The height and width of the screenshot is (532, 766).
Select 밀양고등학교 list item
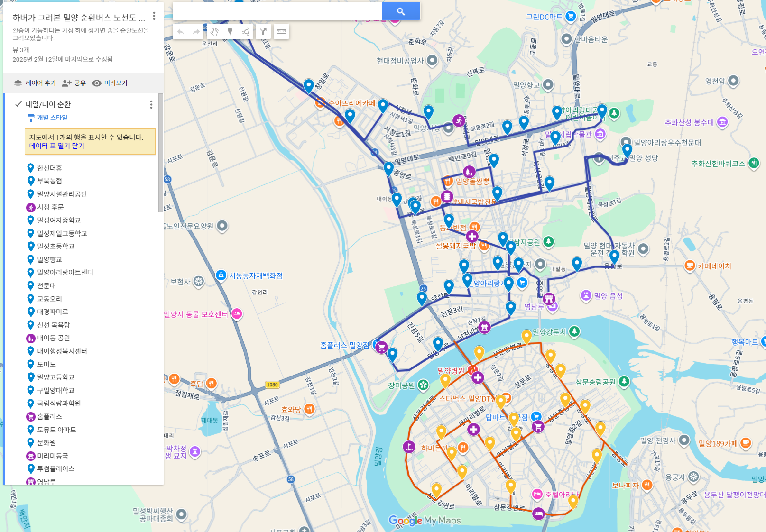(x=56, y=377)
